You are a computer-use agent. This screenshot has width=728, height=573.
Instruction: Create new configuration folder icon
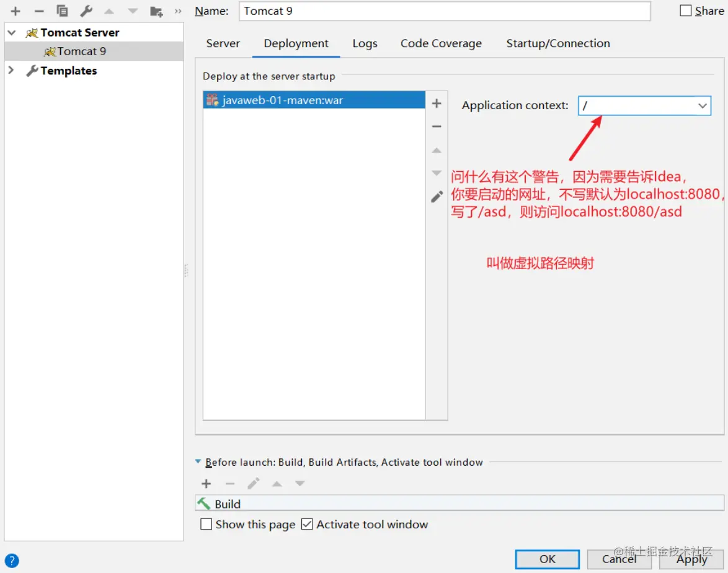tap(156, 11)
